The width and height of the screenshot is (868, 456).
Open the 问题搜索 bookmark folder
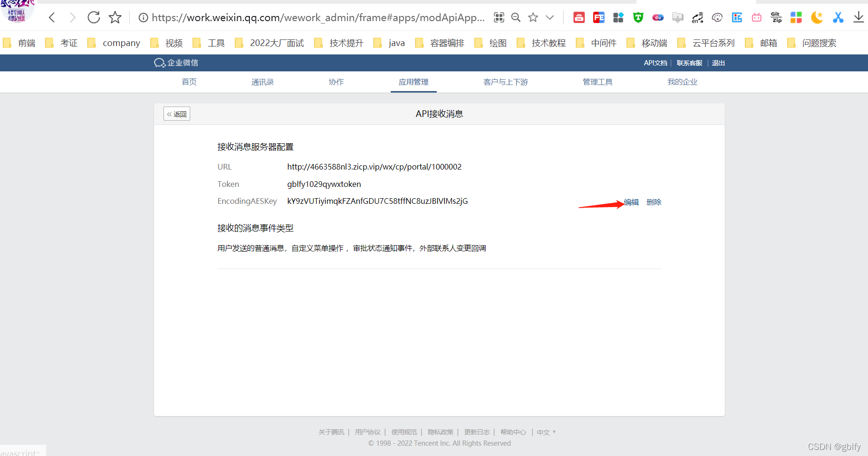[812, 43]
